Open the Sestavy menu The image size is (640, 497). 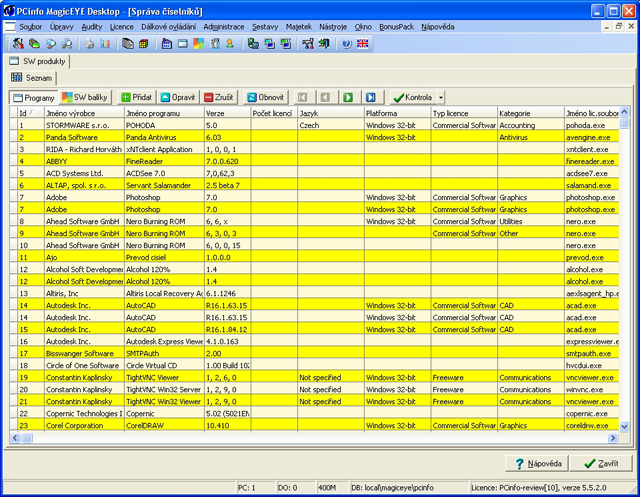pos(265,27)
